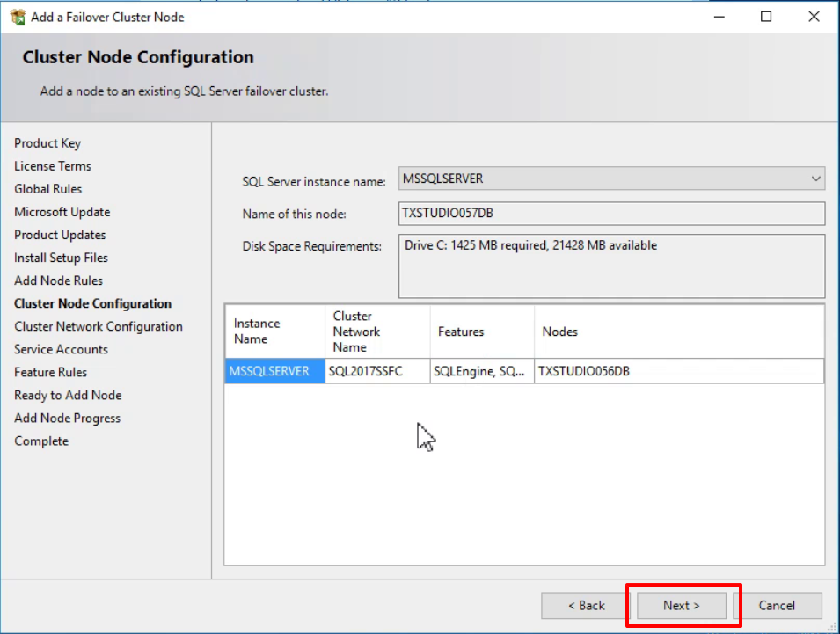Click the Features column header
Screen dimensions: 840x634
(x=482, y=332)
